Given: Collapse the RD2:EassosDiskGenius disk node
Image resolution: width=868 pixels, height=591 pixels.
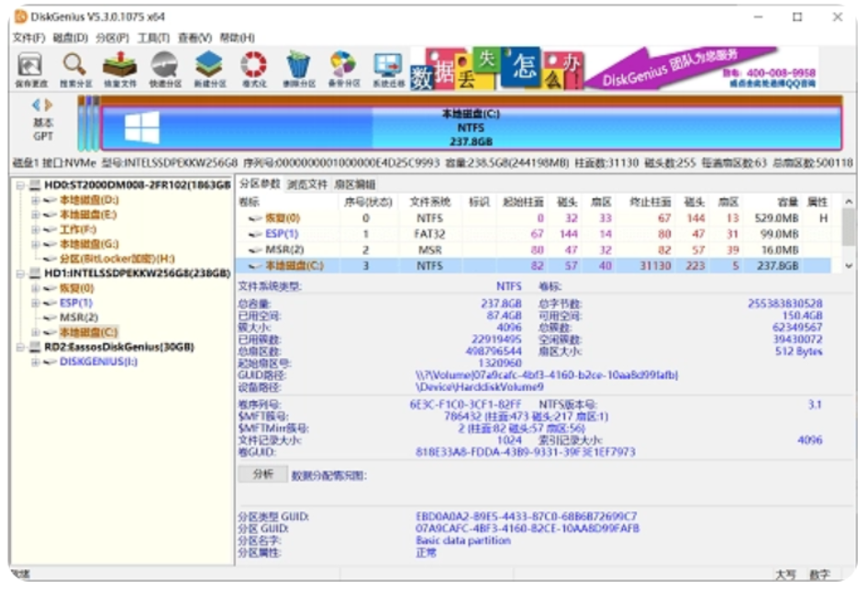Looking at the screenshot, I should tap(20, 347).
